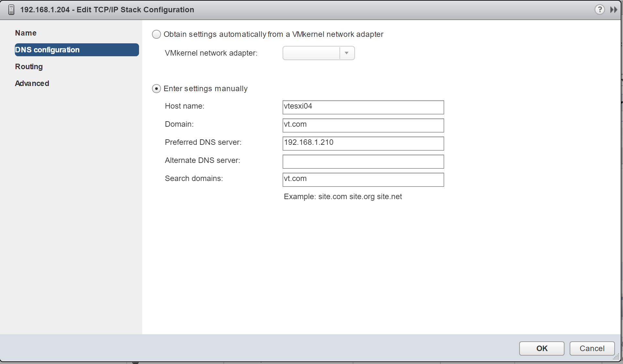Screen dimensions: 623x364
Task: Switch to the Routing section
Action: (x=29, y=67)
